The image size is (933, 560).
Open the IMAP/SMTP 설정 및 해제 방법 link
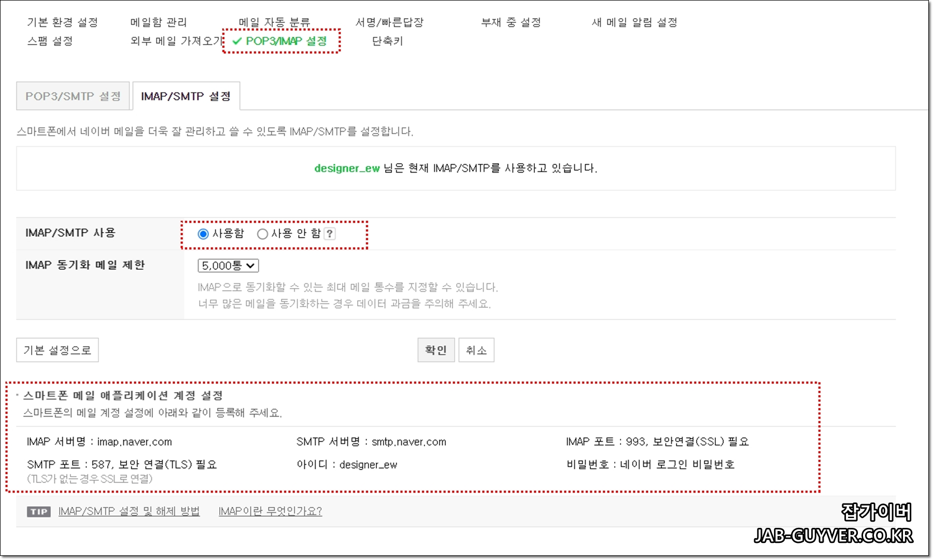click(129, 511)
